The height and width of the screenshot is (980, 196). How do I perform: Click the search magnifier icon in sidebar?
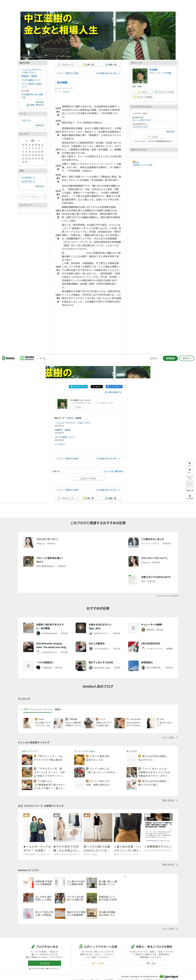pos(45,197)
